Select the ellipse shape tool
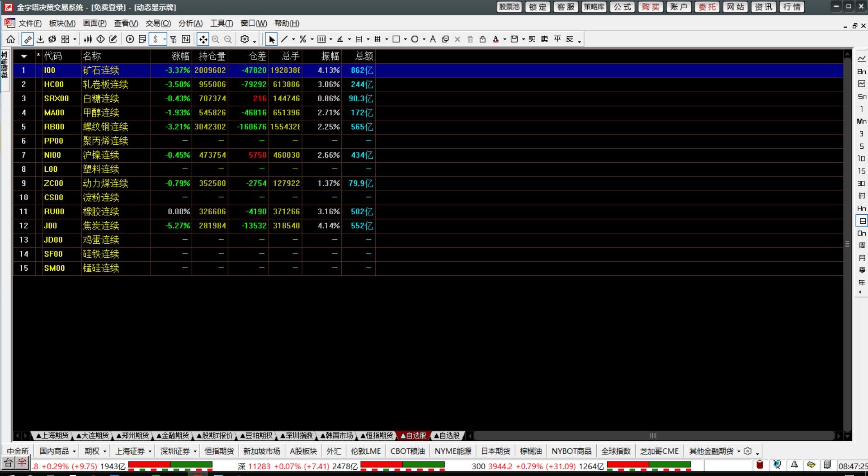This screenshot has height=476, width=868. pos(415,39)
